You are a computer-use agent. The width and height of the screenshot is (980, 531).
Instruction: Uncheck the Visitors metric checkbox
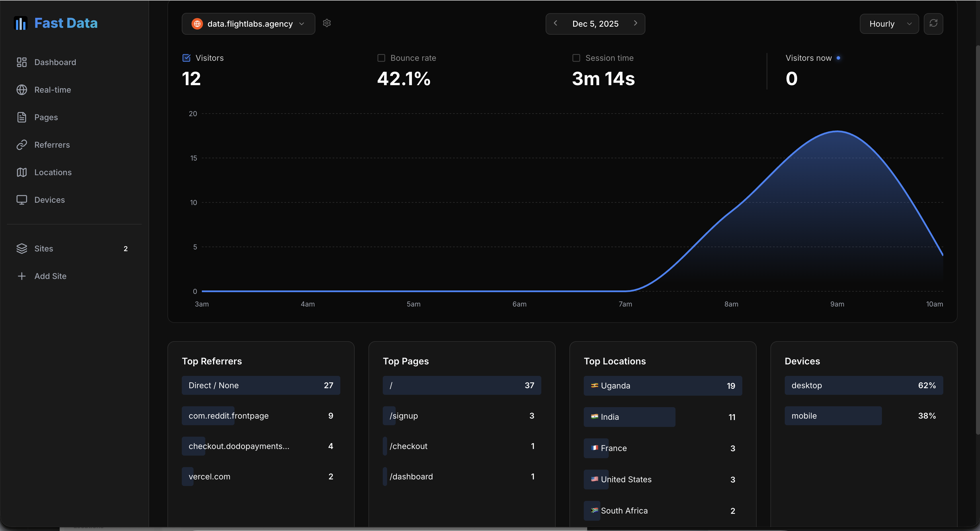(x=186, y=57)
